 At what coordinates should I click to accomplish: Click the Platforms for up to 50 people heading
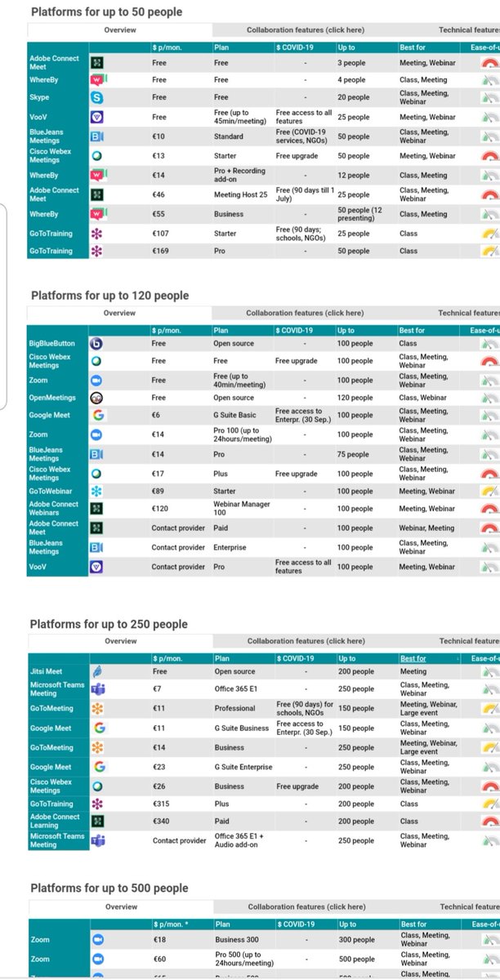pos(106,11)
